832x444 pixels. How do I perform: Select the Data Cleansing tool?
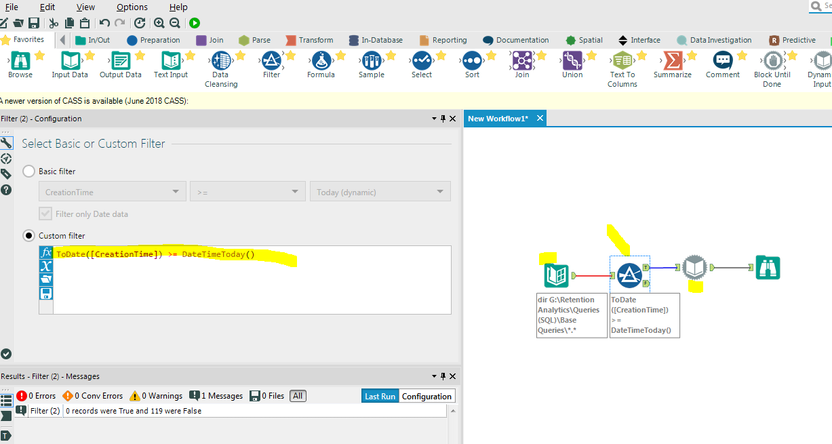click(x=221, y=69)
